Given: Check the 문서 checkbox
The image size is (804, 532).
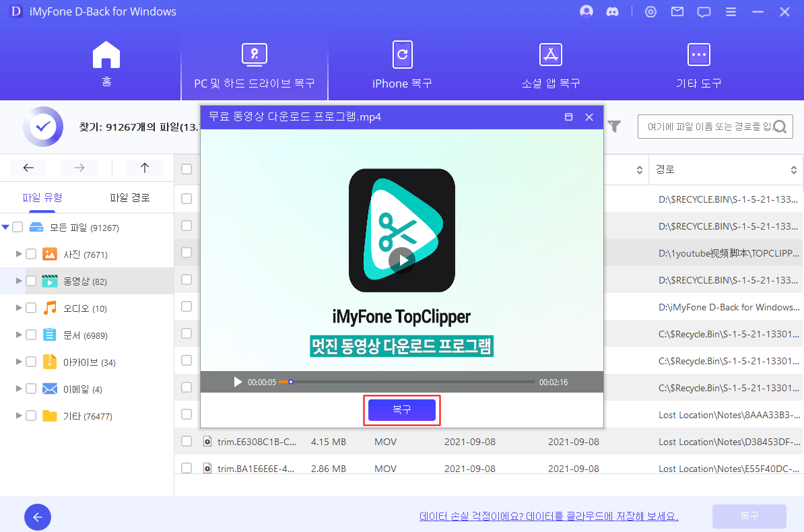Looking at the screenshot, I should pyautogui.click(x=31, y=335).
